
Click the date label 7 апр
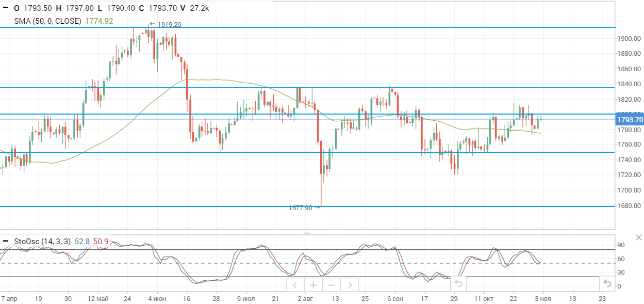10,299
